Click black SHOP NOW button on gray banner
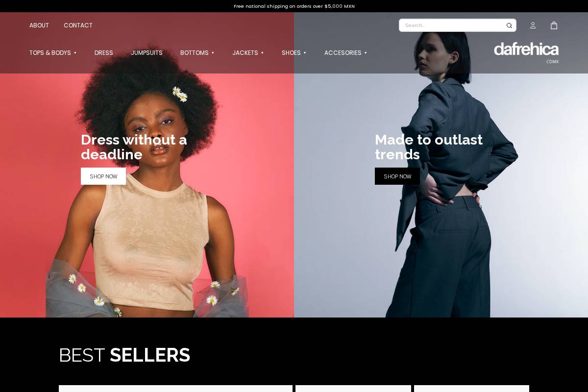 point(397,176)
